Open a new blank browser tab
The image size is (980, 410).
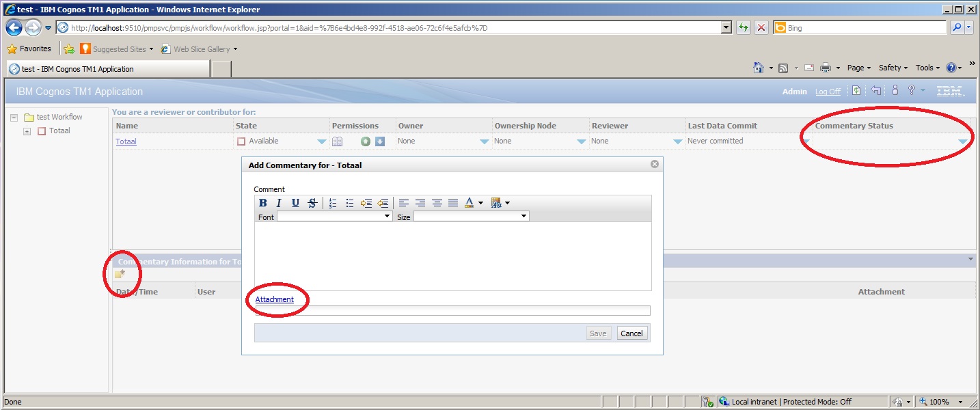tap(221, 69)
